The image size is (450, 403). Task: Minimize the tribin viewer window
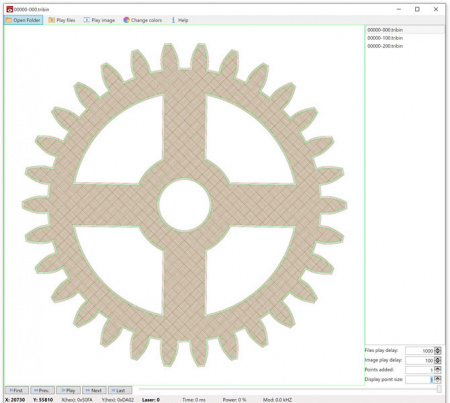point(399,9)
